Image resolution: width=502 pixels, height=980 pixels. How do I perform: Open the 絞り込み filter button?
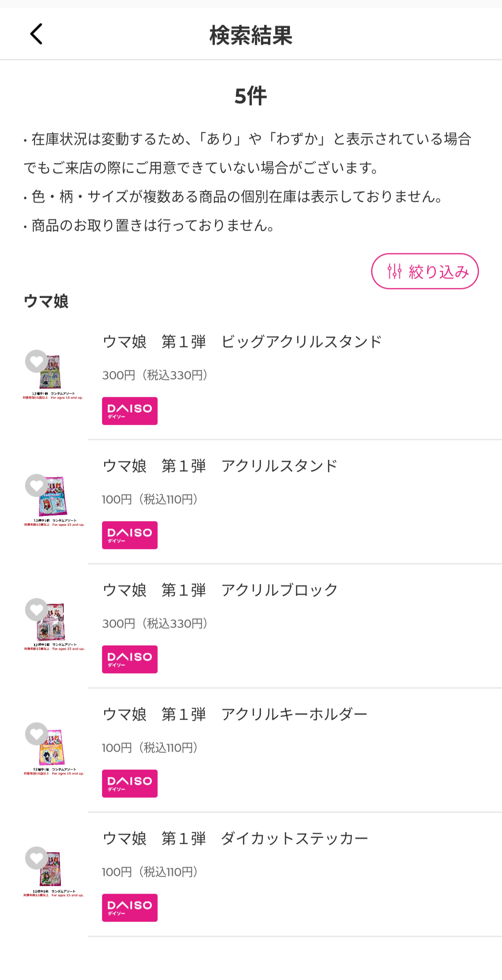click(x=425, y=271)
